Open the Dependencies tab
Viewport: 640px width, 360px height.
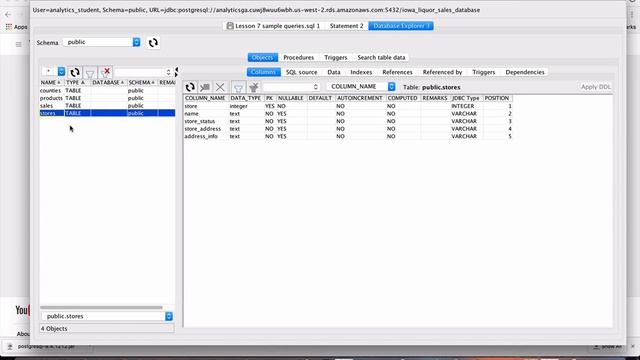click(525, 72)
